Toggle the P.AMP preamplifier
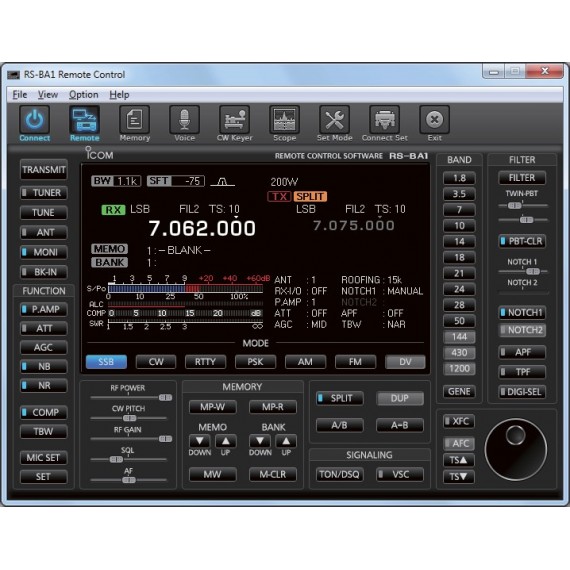The image size is (570, 570). 44,309
